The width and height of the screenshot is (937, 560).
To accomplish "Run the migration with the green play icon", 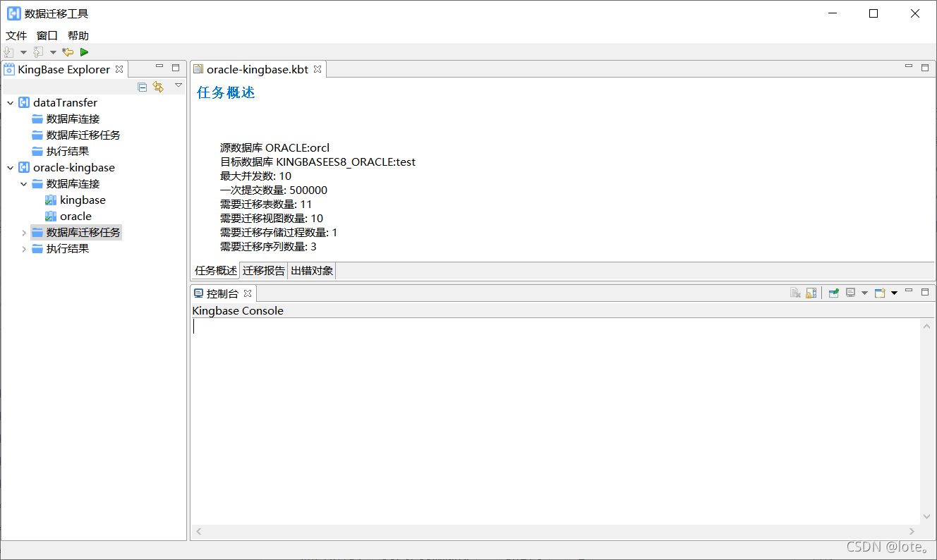I will click(85, 52).
